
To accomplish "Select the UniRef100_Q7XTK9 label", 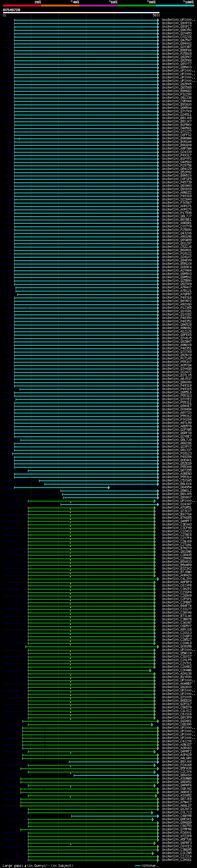I will coord(177,111).
